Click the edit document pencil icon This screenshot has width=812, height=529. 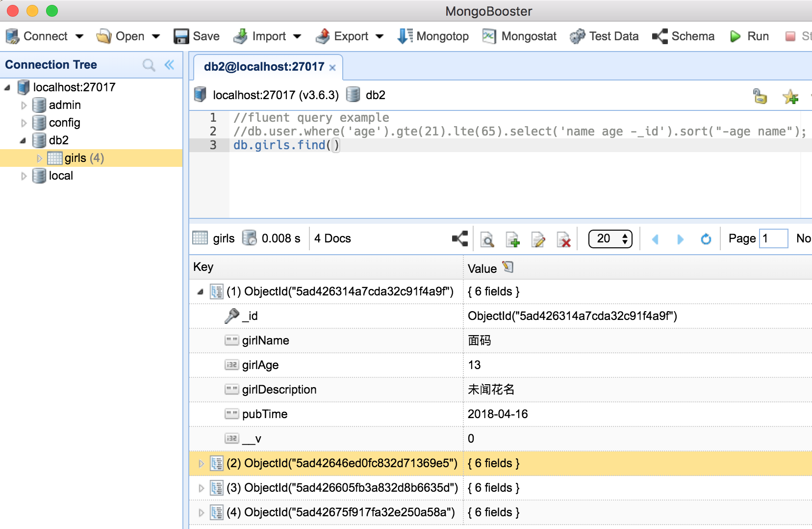click(538, 239)
